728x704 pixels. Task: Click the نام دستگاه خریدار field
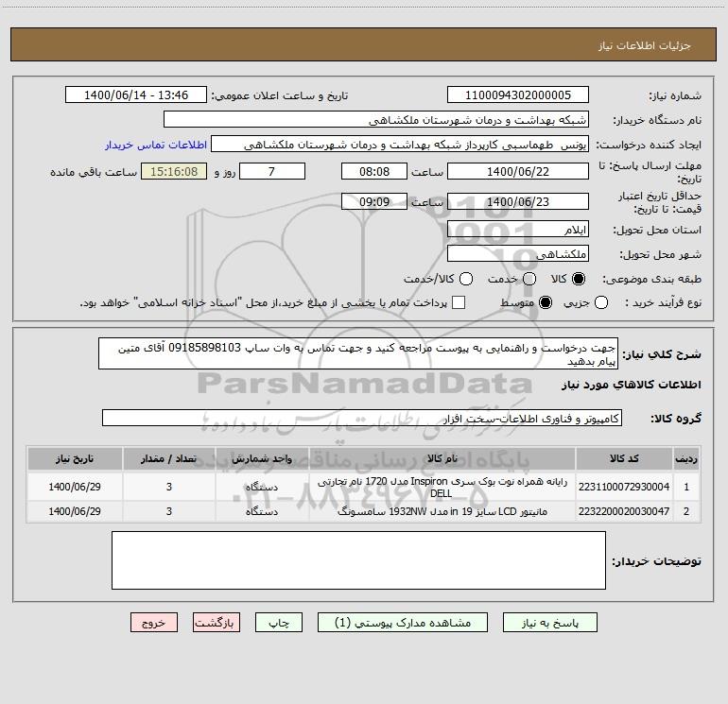(376, 119)
